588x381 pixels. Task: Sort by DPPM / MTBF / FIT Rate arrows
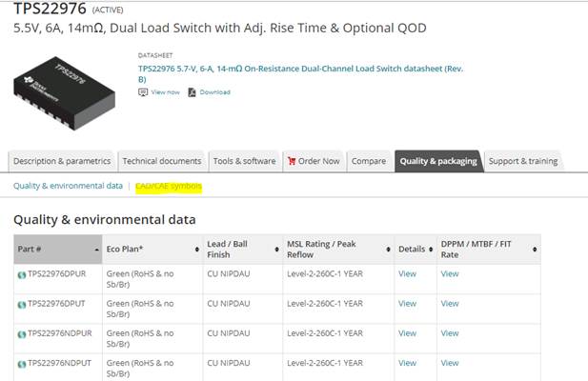[x=535, y=250]
